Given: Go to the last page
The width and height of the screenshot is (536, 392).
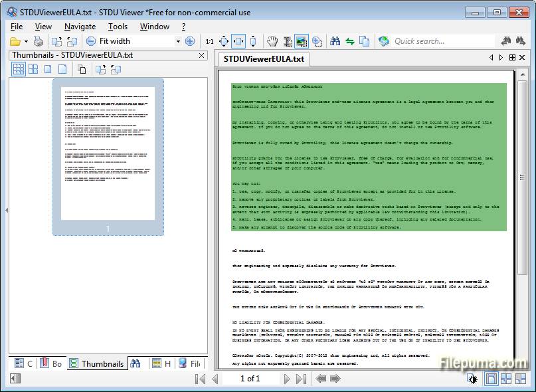Looking at the screenshot, I should (x=301, y=379).
